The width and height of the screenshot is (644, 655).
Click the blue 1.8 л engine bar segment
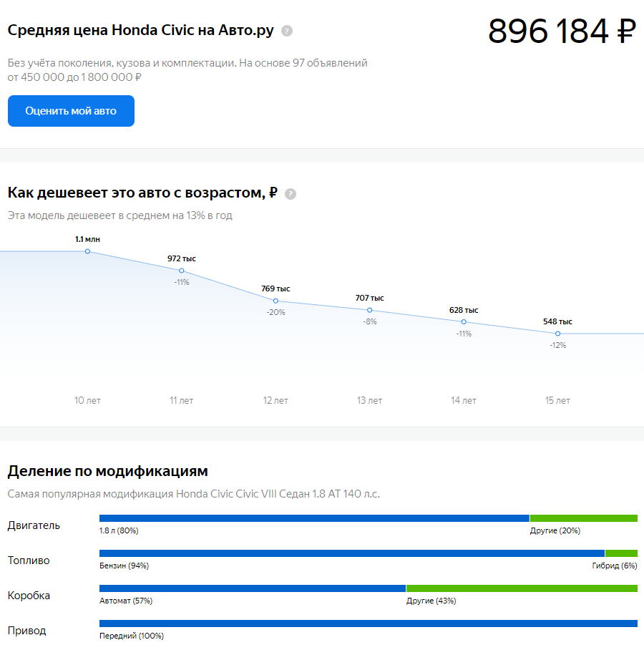pyautogui.click(x=314, y=518)
